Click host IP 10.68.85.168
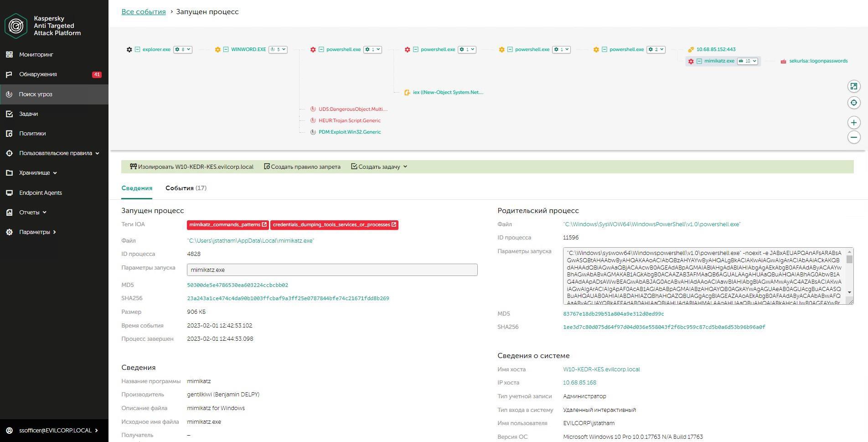868x442 pixels. (579, 383)
